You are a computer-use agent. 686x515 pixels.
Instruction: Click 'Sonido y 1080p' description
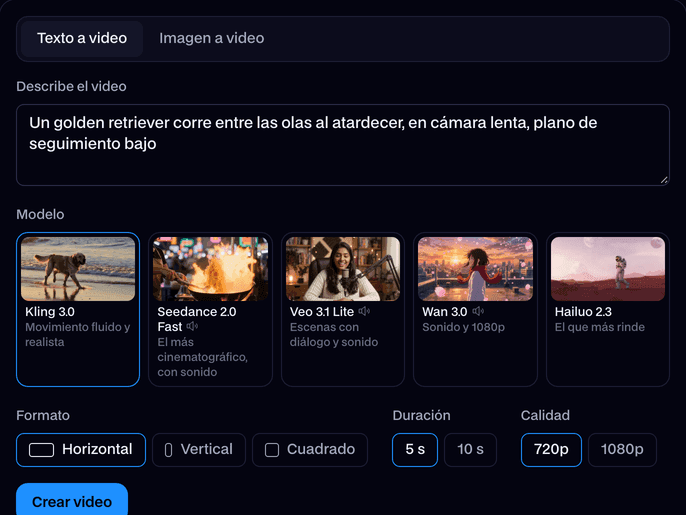coord(463,327)
